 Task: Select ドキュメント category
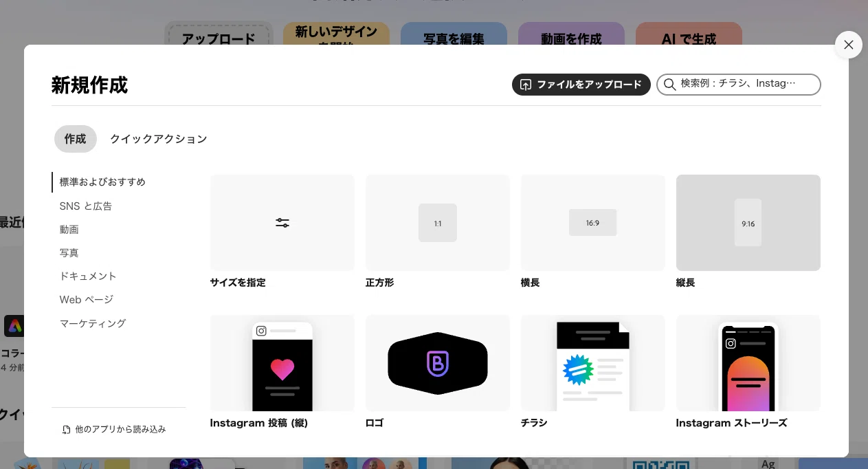pos(88,276)
